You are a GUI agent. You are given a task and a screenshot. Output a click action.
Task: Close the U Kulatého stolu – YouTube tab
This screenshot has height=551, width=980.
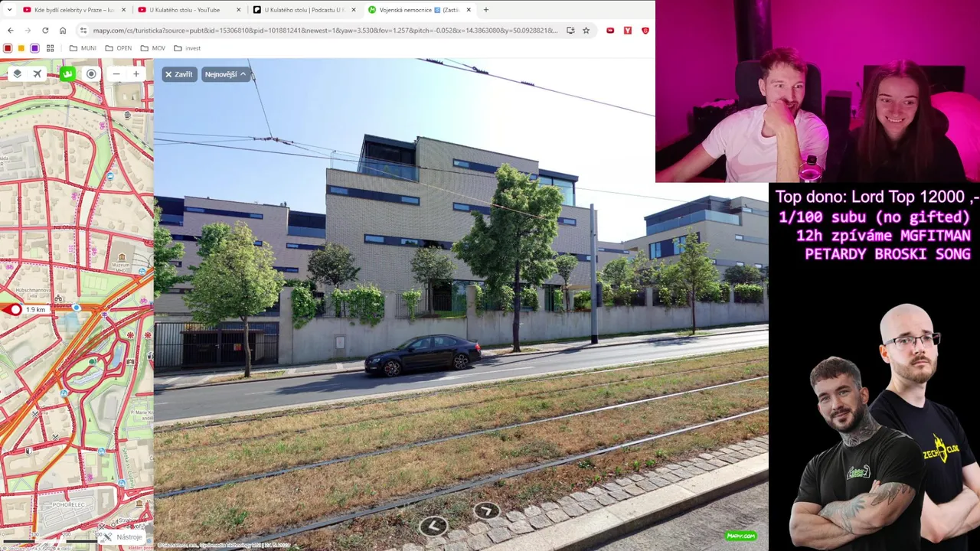click(x=239, y=10)
